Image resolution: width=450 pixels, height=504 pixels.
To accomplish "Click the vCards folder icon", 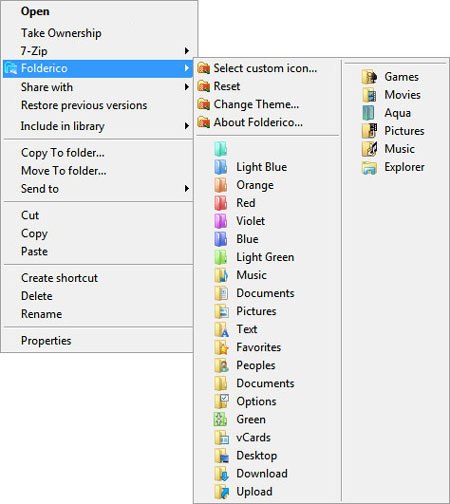I will pos(221,437).
